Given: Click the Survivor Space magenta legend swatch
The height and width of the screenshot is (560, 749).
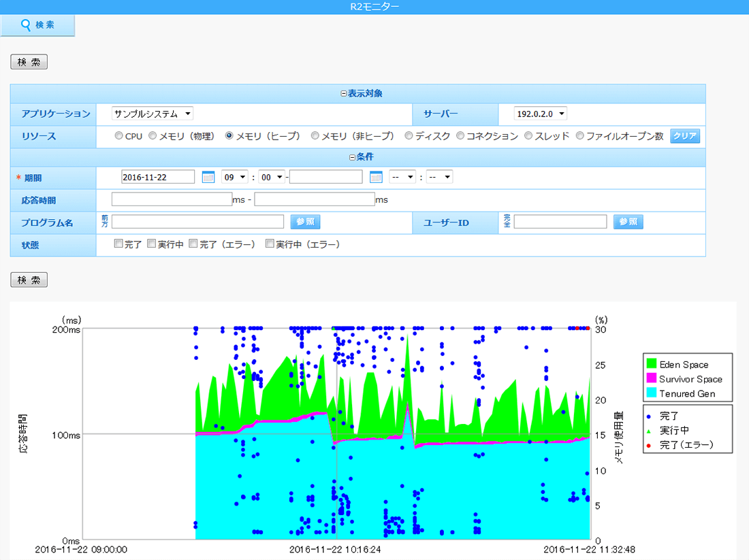Looking at the screenshot, I should click(651, 378).
